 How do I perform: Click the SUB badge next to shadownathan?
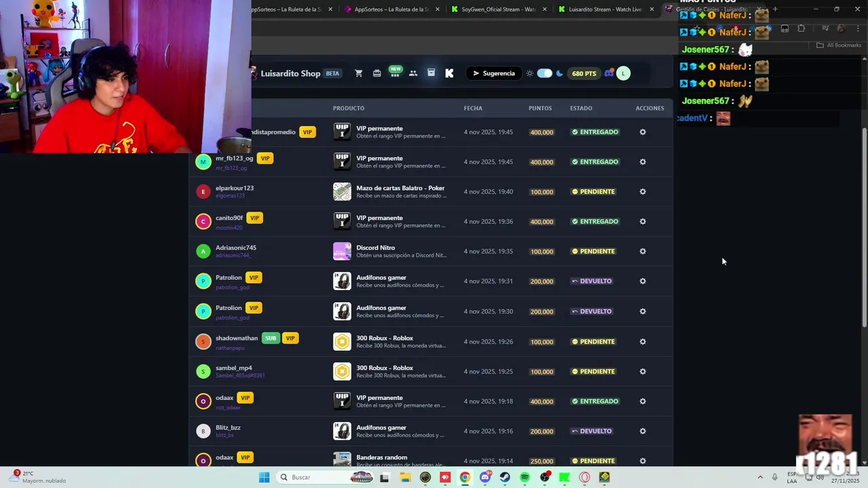click(271, 338)
